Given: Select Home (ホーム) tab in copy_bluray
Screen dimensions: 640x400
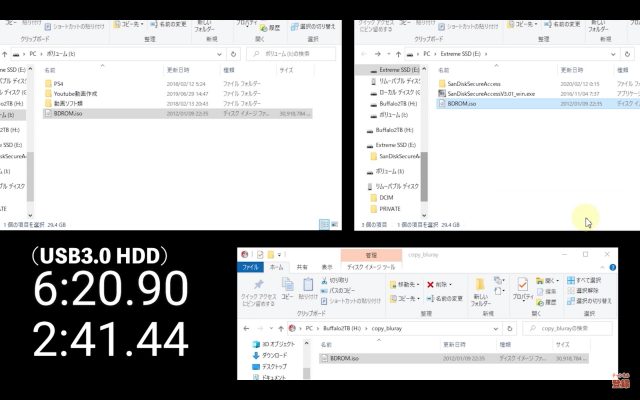Looking at the screenshot, I should point(276,267).
